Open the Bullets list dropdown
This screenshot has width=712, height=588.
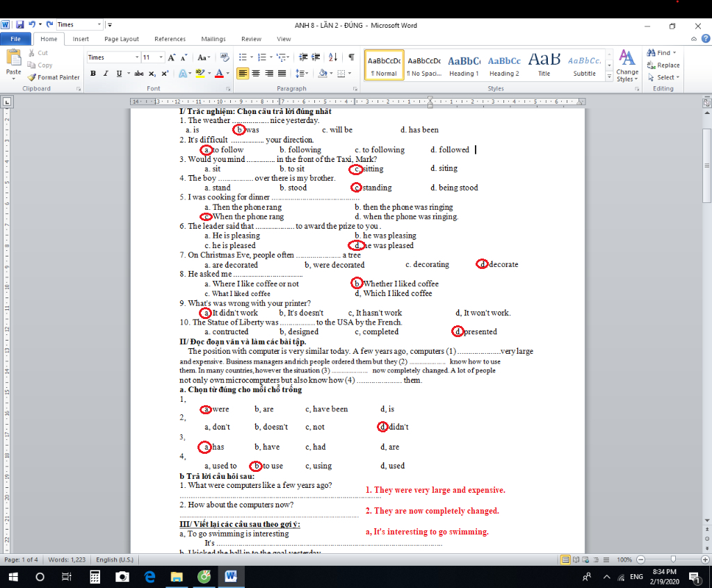coord(252,57)
